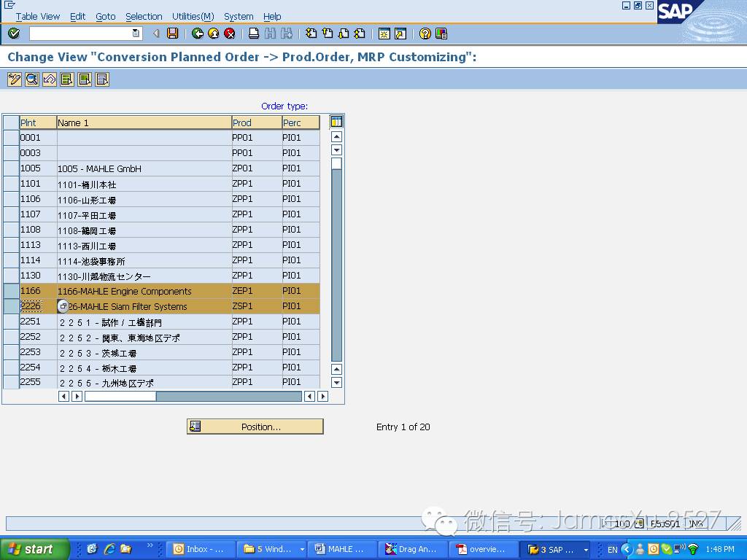Screen dimensions: 747x560
Task: Open the Utilities(M) menu
Action: [x=193, y=16]
